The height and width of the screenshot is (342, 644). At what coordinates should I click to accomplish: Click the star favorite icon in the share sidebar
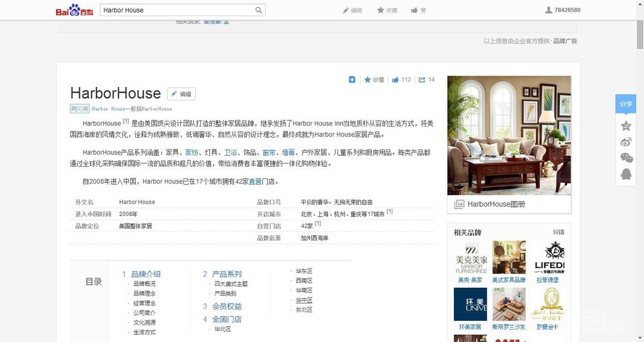(626, 126)
